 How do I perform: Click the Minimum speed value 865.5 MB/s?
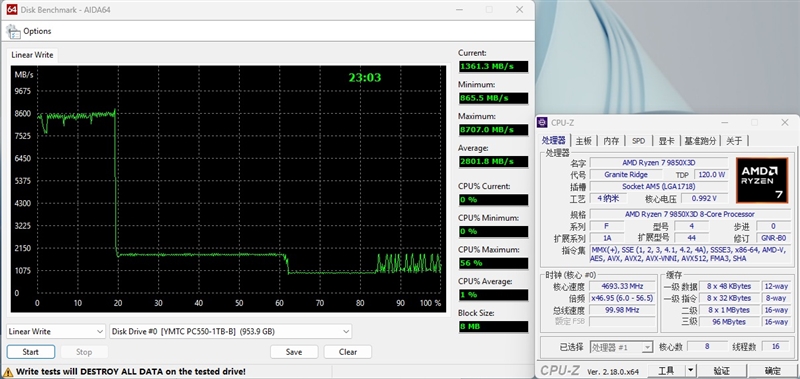click(x=493, y=98)
